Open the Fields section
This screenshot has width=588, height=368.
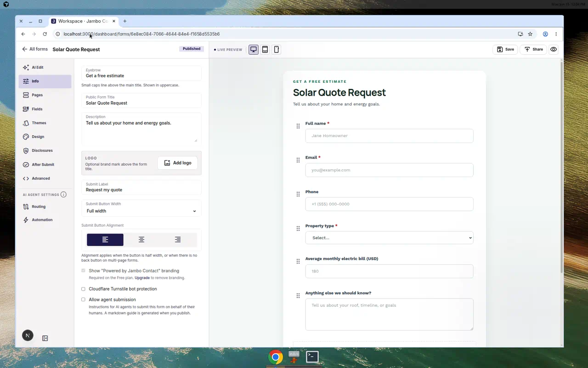click(45, 109)
